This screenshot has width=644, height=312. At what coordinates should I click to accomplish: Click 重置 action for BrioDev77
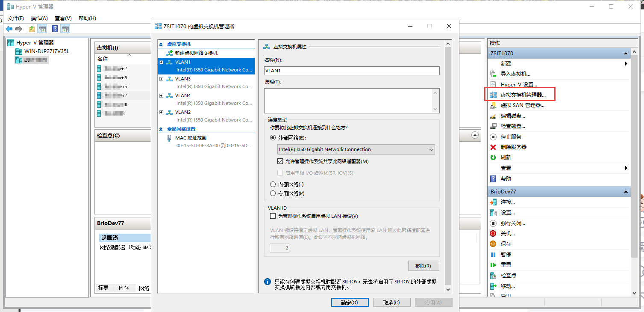pyautogui.click(x=506, y=265)
